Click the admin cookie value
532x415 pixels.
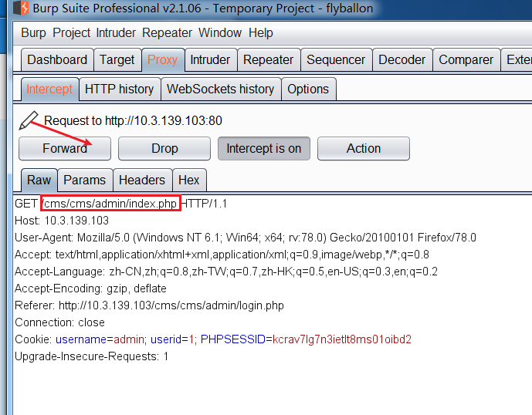click(129, 339)
